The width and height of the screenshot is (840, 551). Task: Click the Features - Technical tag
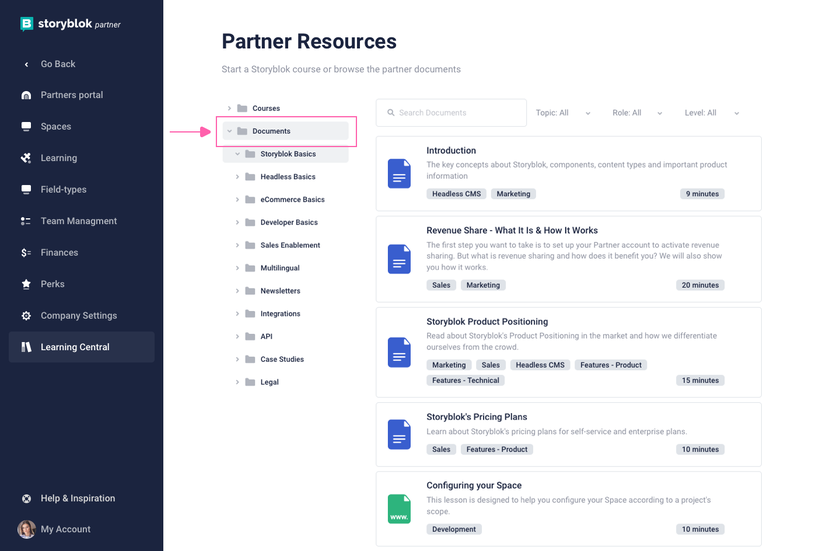click(x=466, y=381)
